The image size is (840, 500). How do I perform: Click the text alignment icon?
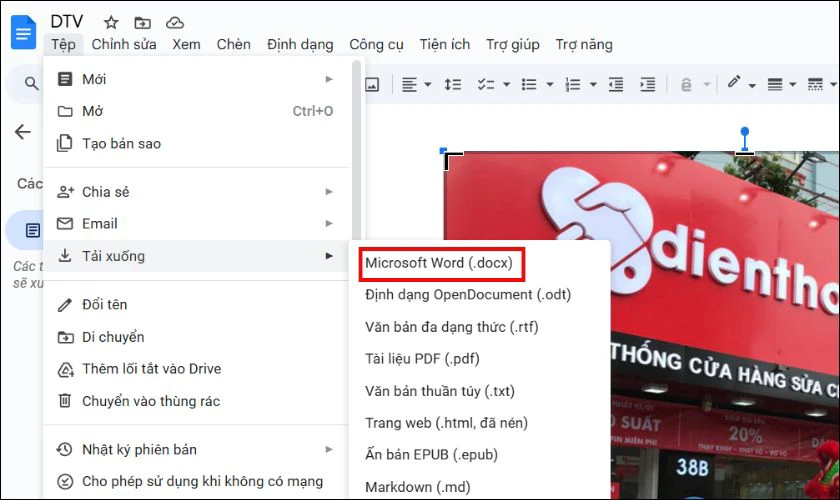point(409,84)
